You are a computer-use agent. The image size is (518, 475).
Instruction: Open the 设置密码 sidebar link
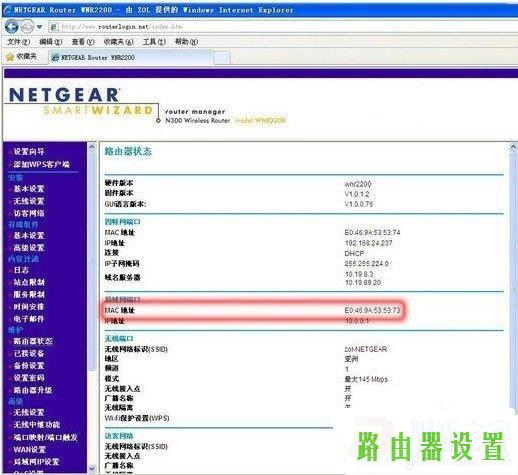pos(29,378)
